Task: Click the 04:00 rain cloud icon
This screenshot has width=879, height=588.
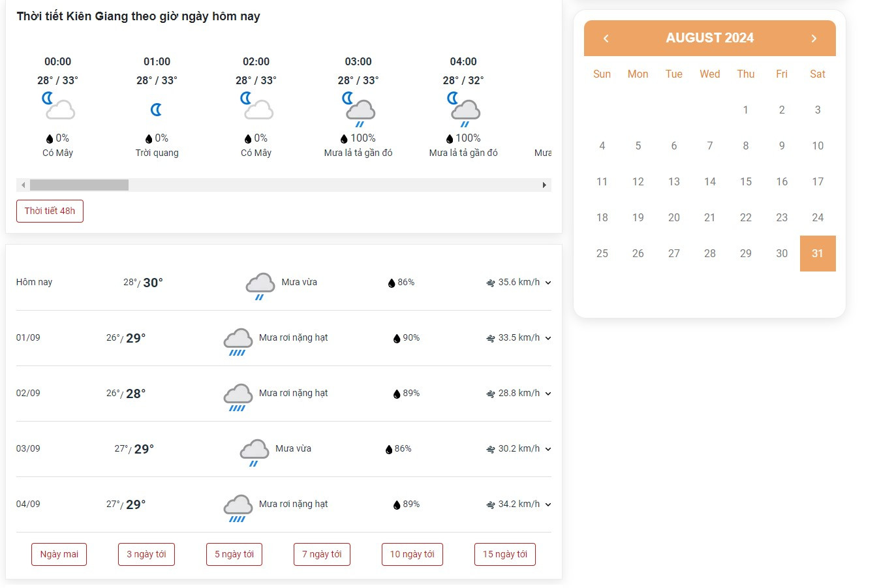Action: [x=464, y=109]
